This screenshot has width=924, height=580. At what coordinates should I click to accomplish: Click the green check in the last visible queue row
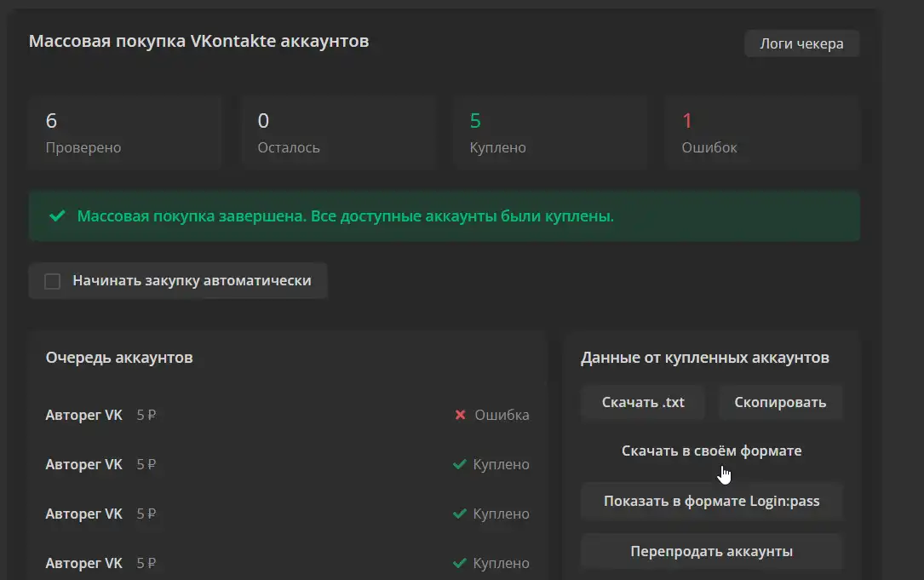click(x=460, y=564)
